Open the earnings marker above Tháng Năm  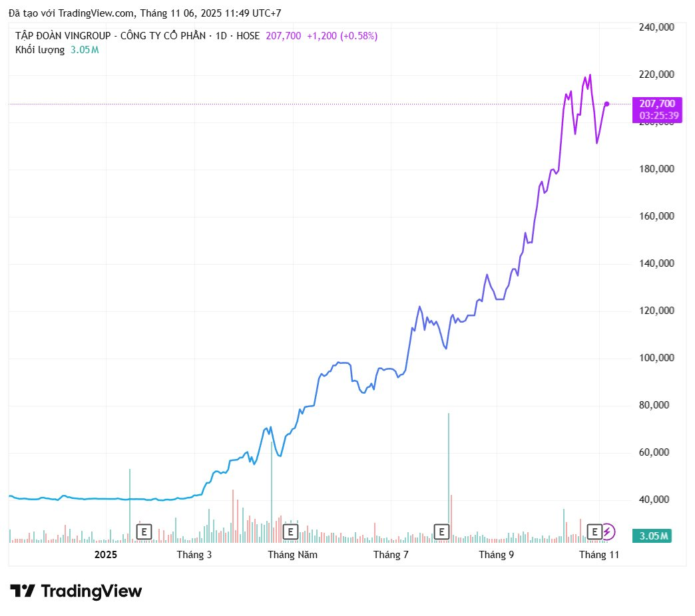[x=290, y=532]
